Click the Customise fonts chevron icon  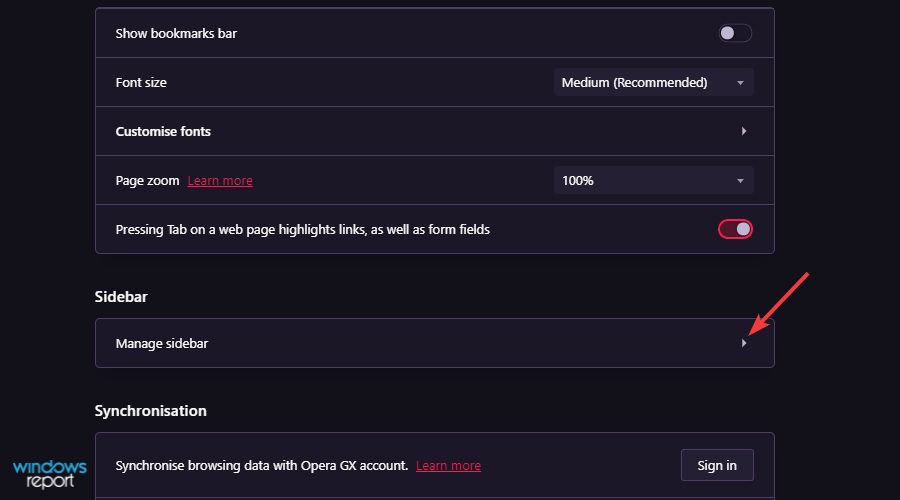(x=744, y=131)
